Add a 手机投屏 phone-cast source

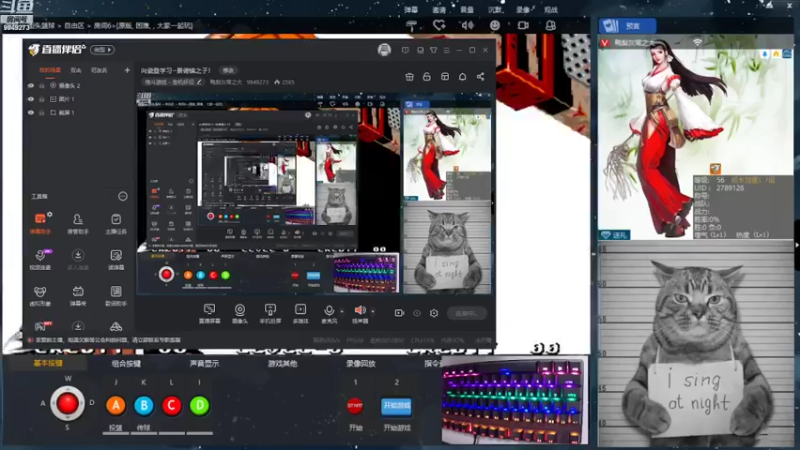(x=270, y=313)
